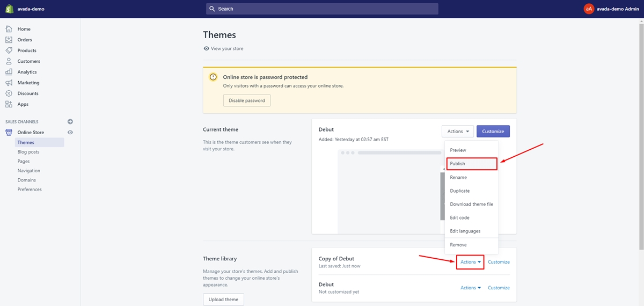Expand Actions dropdown for Copy of Debut
This screenshot has width=644, height=306.
[471, 262]
